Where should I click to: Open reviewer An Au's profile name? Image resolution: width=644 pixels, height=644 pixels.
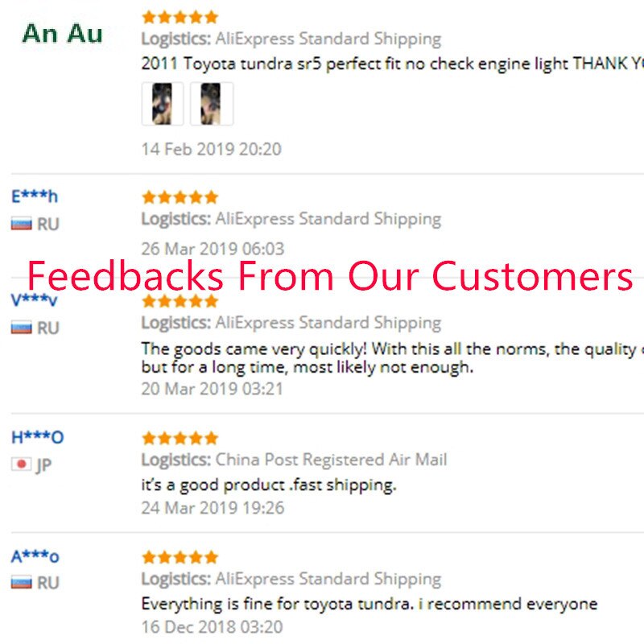62,33
